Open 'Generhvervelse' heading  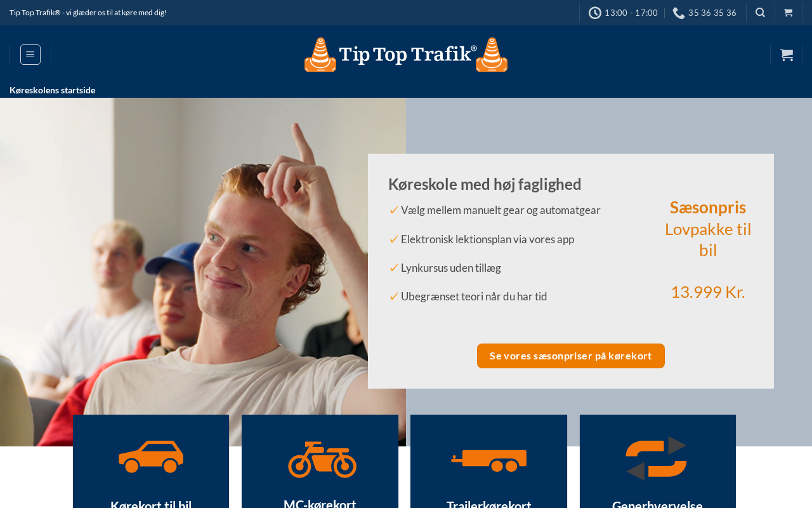click(657, 505)
